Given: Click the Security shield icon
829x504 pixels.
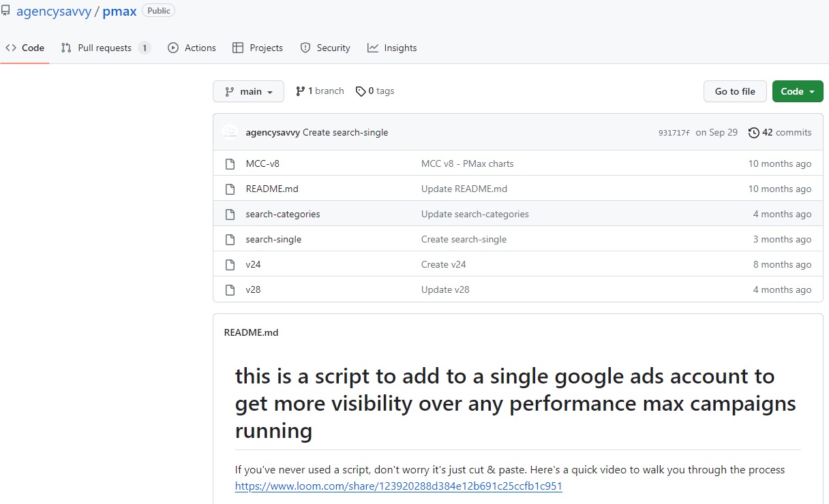Looking at the screenshot, I should point(305,48).
